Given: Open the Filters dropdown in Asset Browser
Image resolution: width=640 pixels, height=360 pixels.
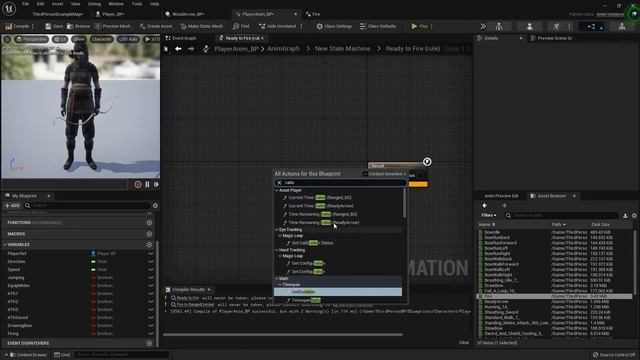Looking at the screenshot, I should [489, 215].
